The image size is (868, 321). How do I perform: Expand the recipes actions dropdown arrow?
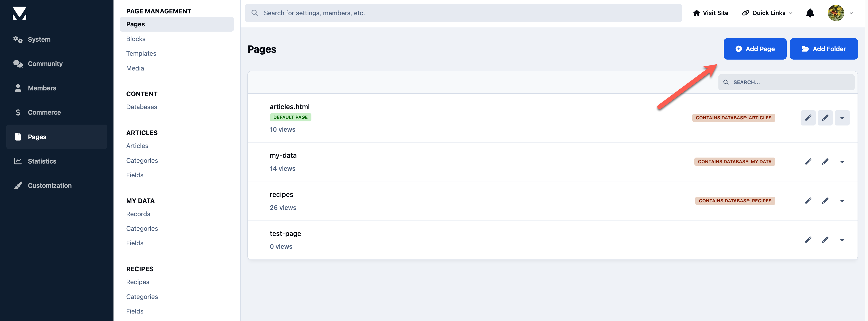coord(842,201)
